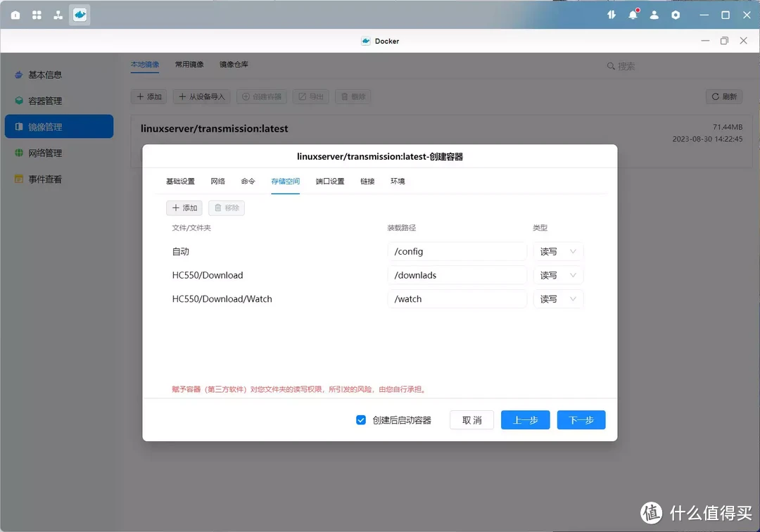Open 读写 dropdown for /downlads row
The image size is (760, 532).
pyautogui.click(x=558, y=275)
